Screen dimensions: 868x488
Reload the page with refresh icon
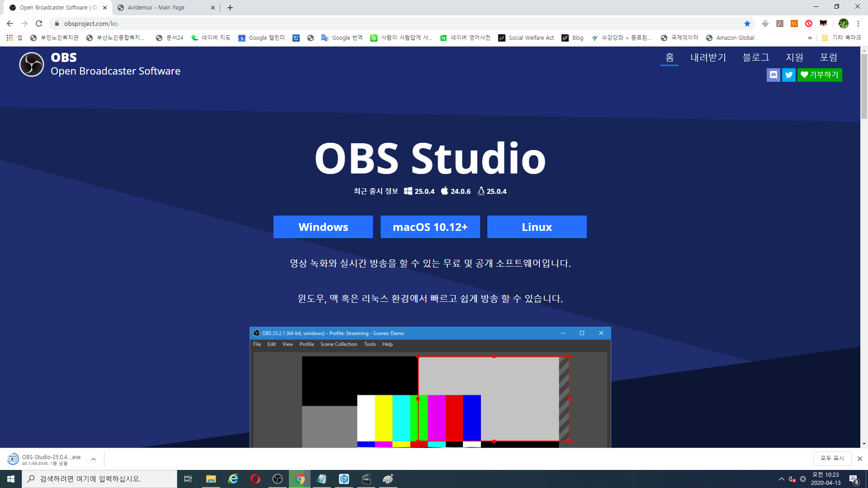tap(39, 23)
